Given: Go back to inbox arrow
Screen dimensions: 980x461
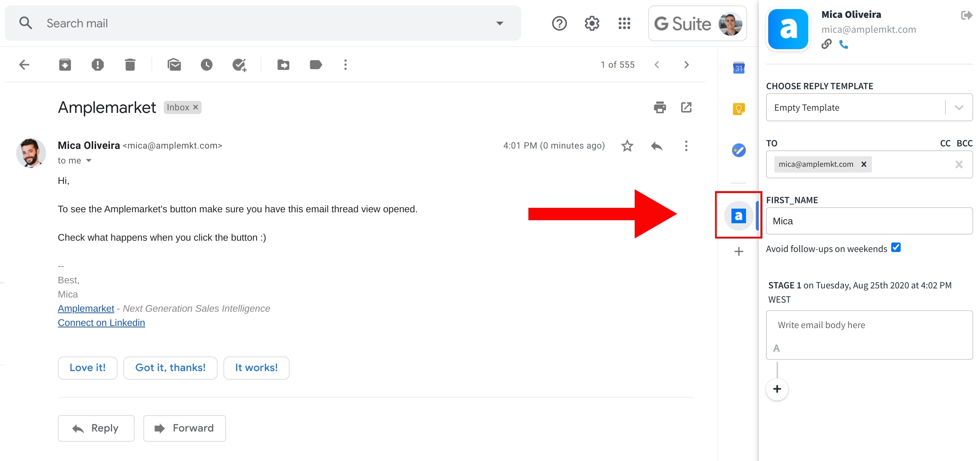Looking at the screenshot, I should 24,65.
